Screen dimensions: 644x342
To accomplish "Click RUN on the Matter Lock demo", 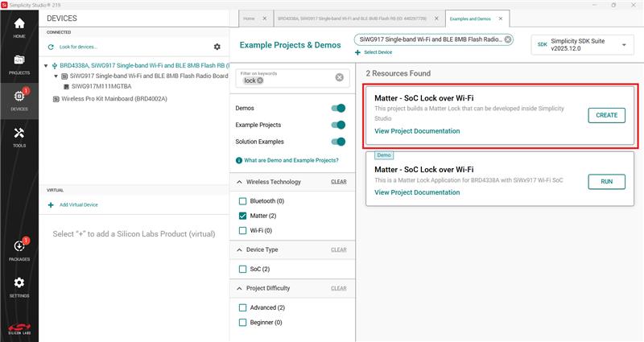I will coord(606,182).
